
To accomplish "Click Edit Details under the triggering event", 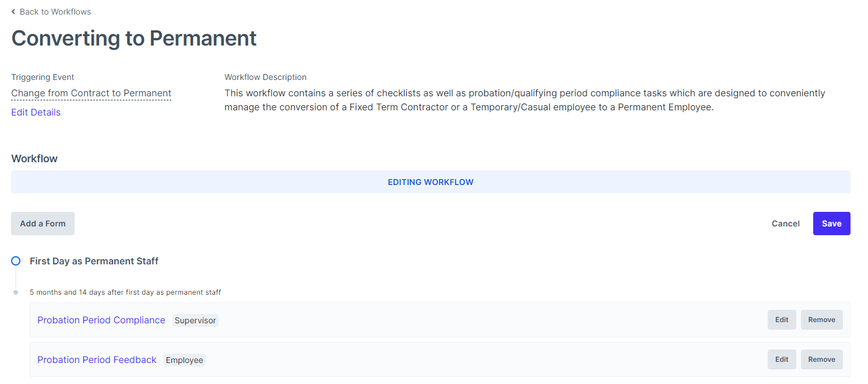I will click(x=36, y=112).
